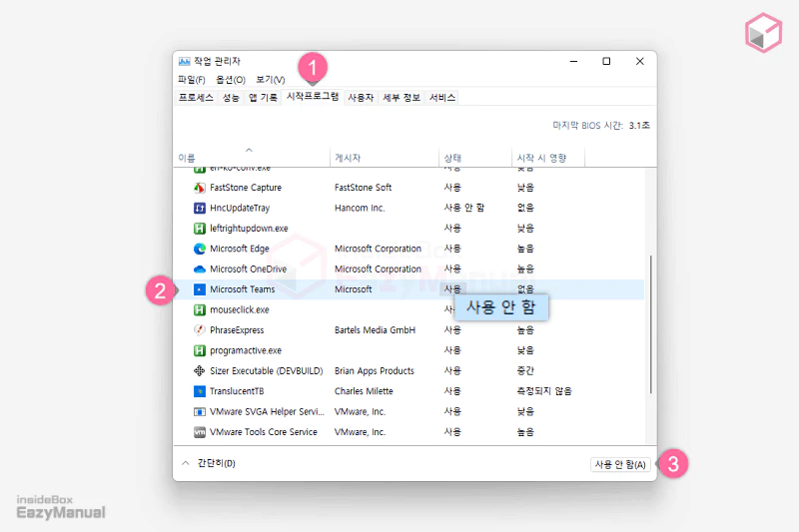Open the 파일(F) menu

tap(191, 80)
